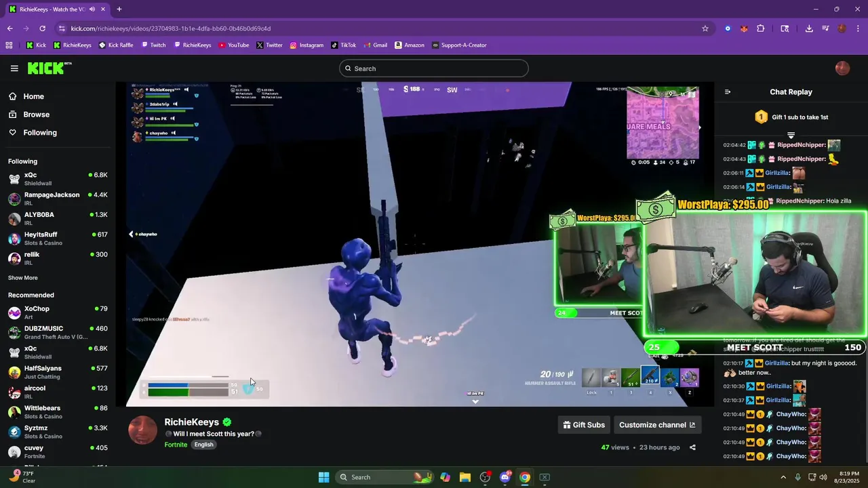868x488 pixels.
Task: Open volume control in system tray
Action: pos(823,477)
